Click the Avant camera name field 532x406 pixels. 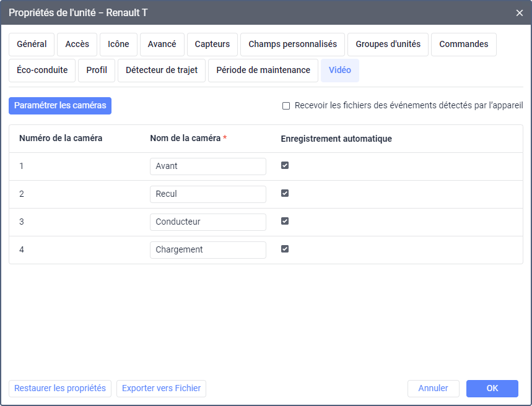coord(207,166)
